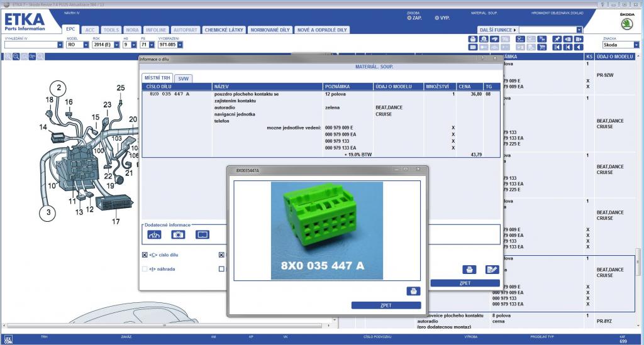Click the print basket icon in the top toolbar
Image resolution: width=644 pixels, height=345 pixels.
click(473, 39)
